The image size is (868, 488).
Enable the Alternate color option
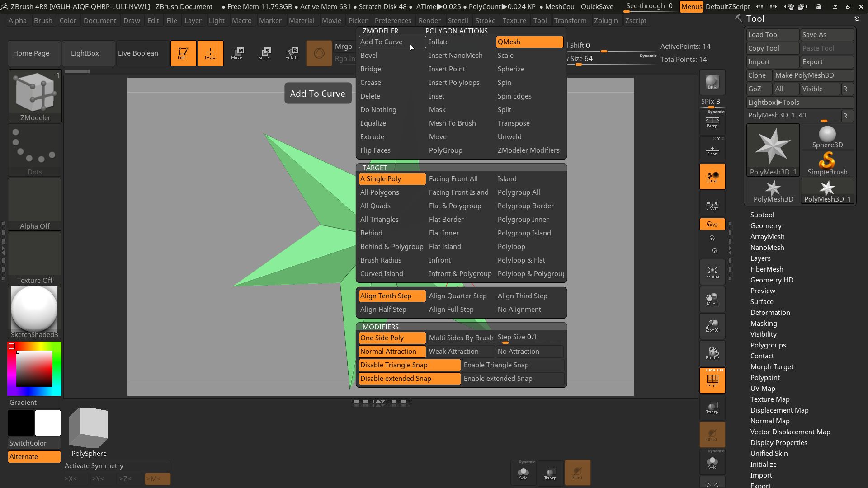point(34,457)
